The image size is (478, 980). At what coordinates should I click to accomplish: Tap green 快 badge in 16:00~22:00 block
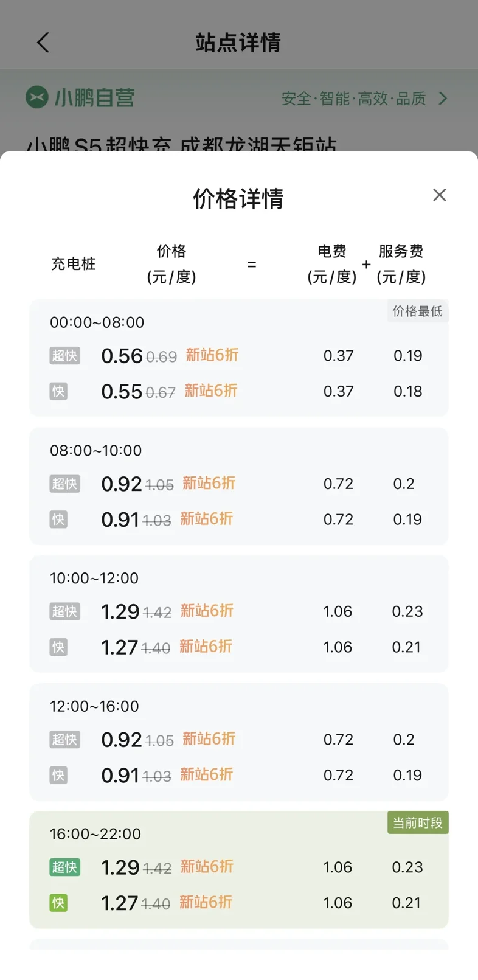(58, 903)
